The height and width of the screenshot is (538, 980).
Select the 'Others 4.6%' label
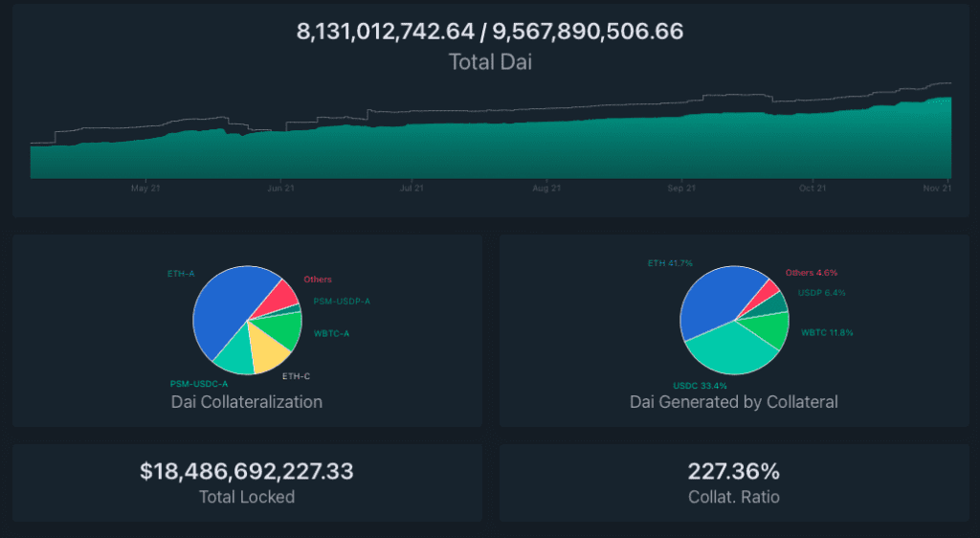click(x=812, y=273)
